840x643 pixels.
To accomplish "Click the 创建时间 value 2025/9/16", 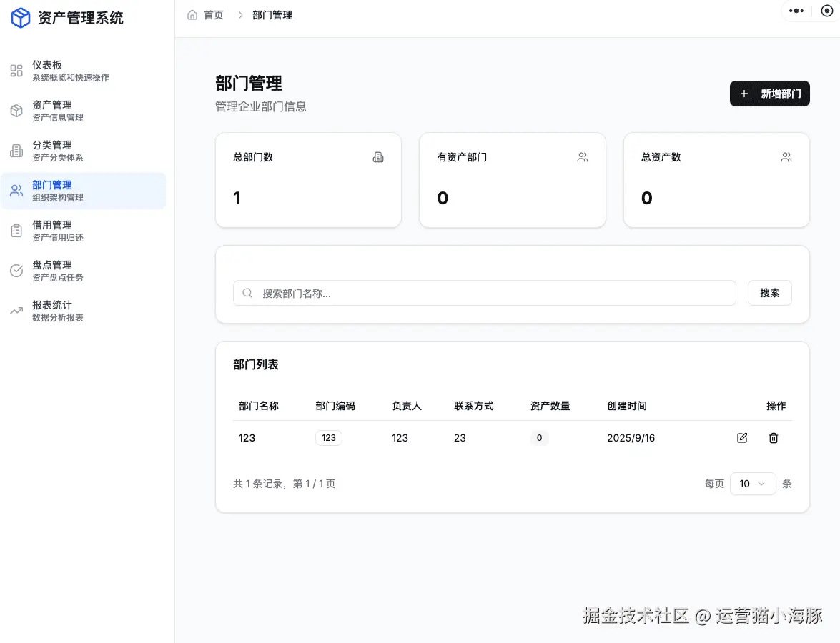I will click(631, 438).
